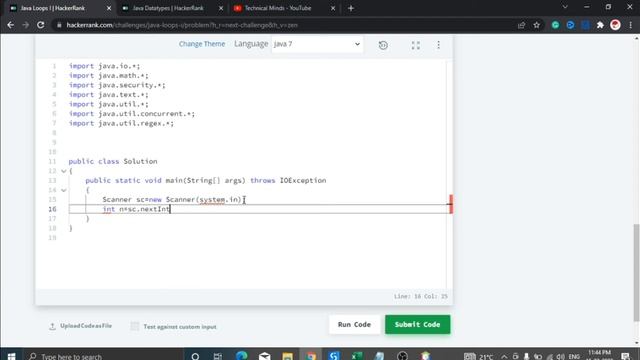Go forward in browser history
Screen dimensions: 640x360
[x=26, y=25]
